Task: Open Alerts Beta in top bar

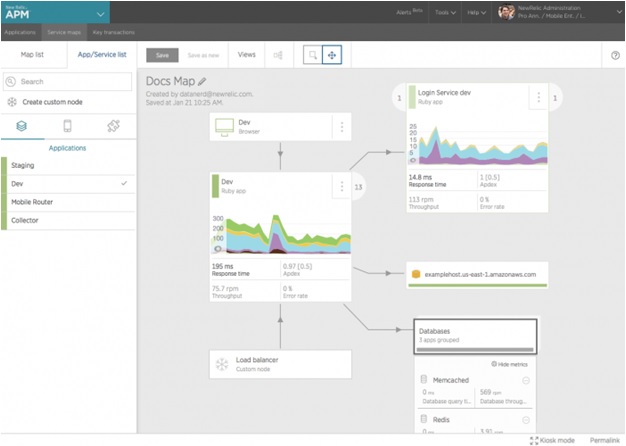Action: coord(409,12)
